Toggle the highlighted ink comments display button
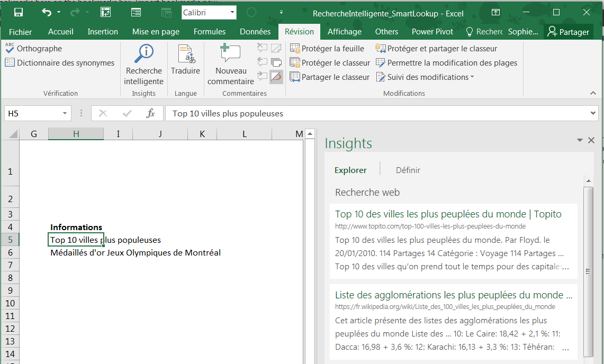The image size is (604, 364). 276,77
